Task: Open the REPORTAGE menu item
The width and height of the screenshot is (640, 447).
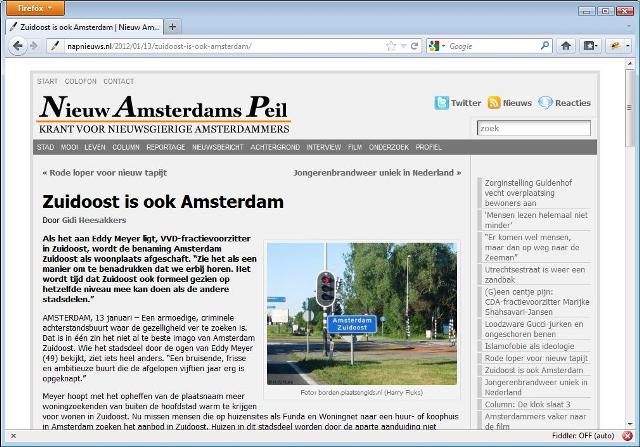Action: pos(166,147)
